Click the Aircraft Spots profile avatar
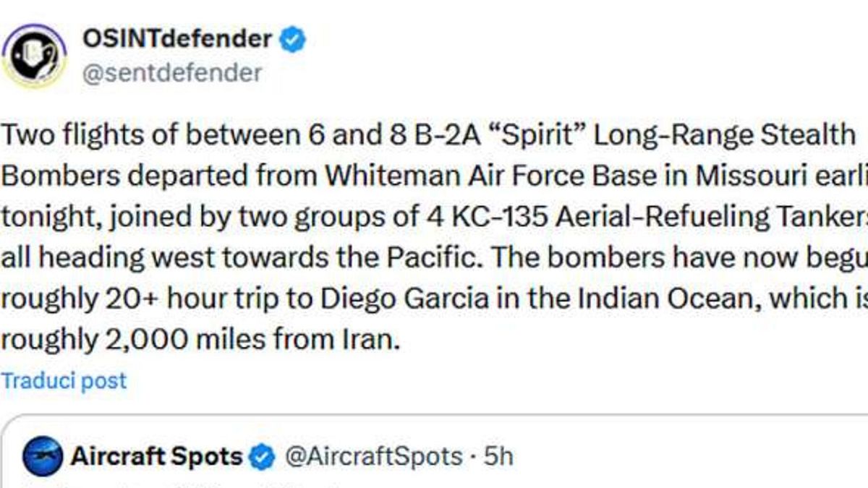The image size is (868, 488). [41, 457]
